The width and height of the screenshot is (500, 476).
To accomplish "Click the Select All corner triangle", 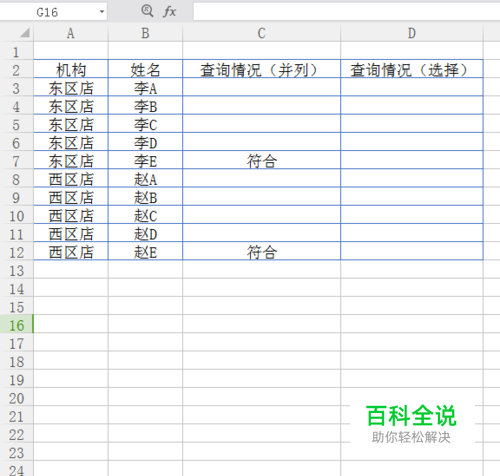I will [24, 33].
